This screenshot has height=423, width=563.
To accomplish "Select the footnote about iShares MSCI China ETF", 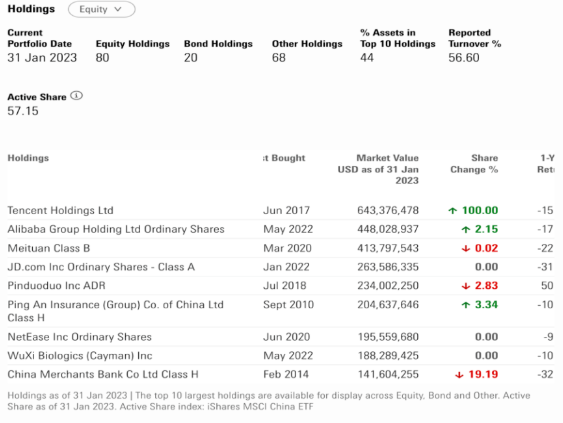I will pyautogui.click(x=269, y=401).
